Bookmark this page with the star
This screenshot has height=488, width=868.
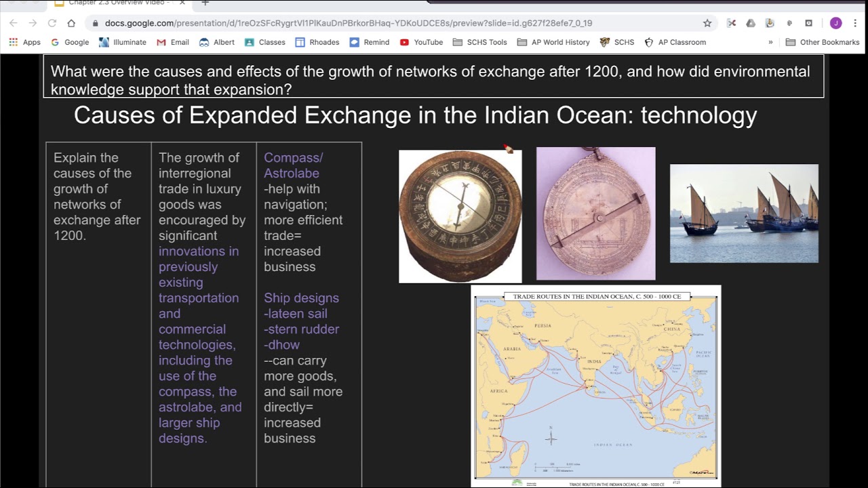(707, 23)
